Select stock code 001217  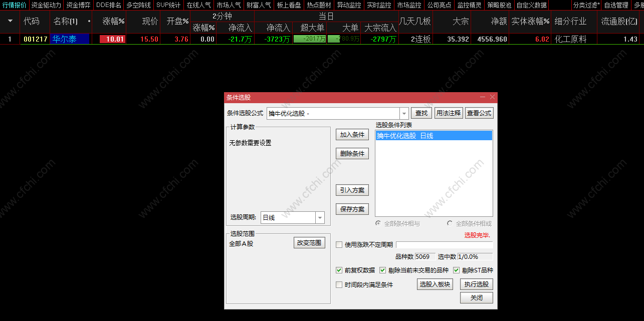pyautogui.click(x=35, y=39)
